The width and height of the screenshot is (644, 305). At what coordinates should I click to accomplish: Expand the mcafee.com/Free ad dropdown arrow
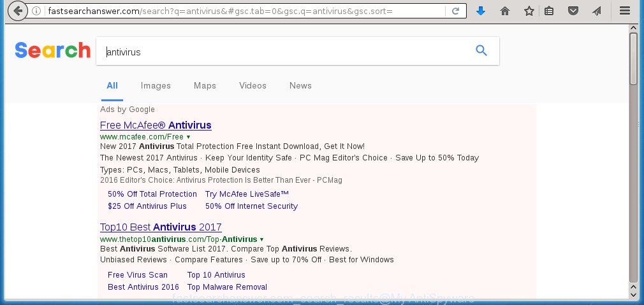pos(189,137)
